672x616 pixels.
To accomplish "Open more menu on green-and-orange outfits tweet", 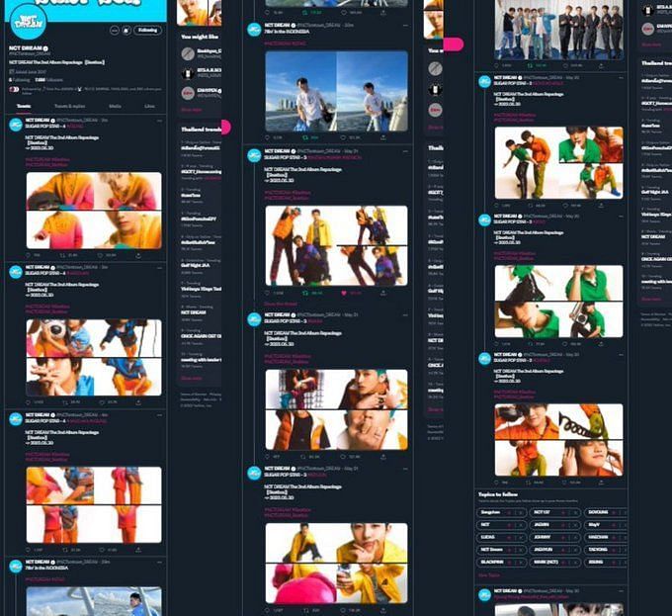I will point(621,78).
